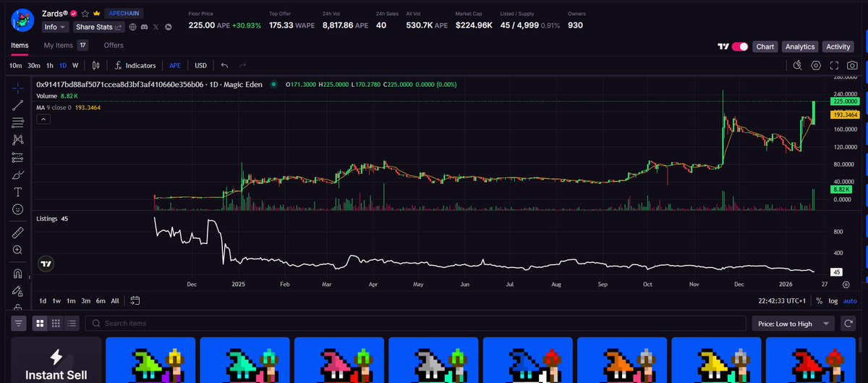
Task: Set date range to 6m
Action: coord(101,300)
